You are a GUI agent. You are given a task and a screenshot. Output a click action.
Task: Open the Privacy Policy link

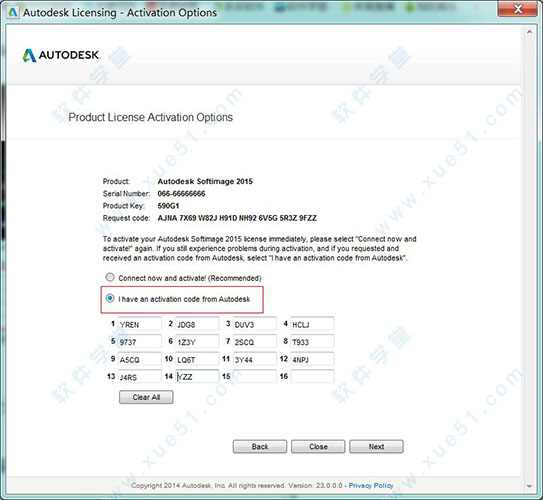point(371,485)
